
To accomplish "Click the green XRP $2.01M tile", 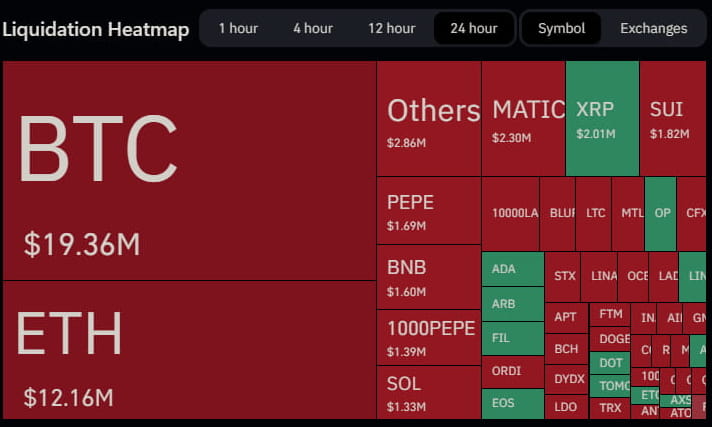I will [602, 119].
